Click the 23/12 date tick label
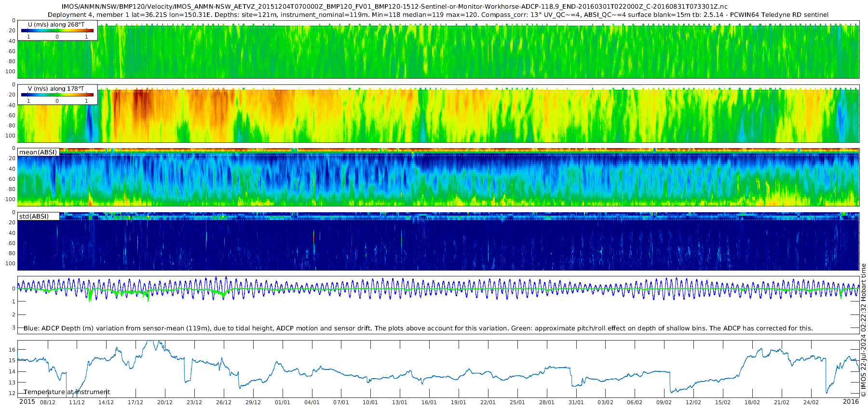Image resolution: width=868 pixels, height=410 pixels. [194, 402]
